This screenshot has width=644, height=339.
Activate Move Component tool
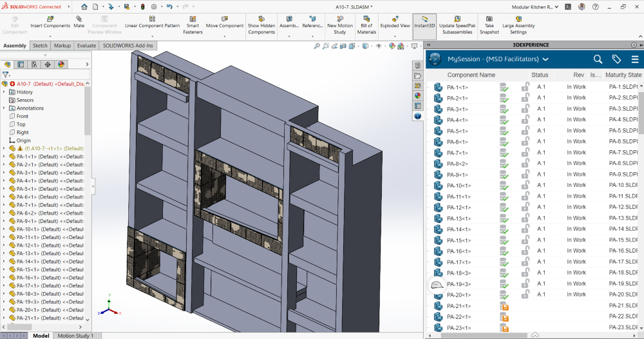tap(225, 22)
